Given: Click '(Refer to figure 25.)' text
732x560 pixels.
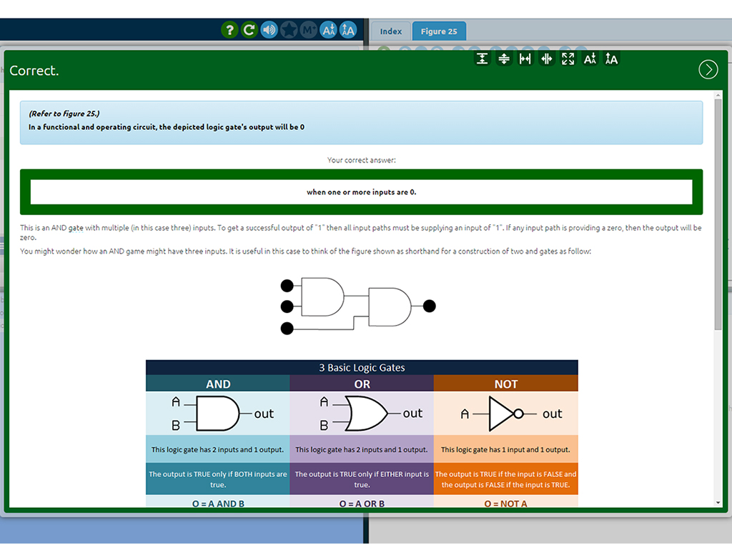Looking at the screenshot, I should [x=64, y=114].
